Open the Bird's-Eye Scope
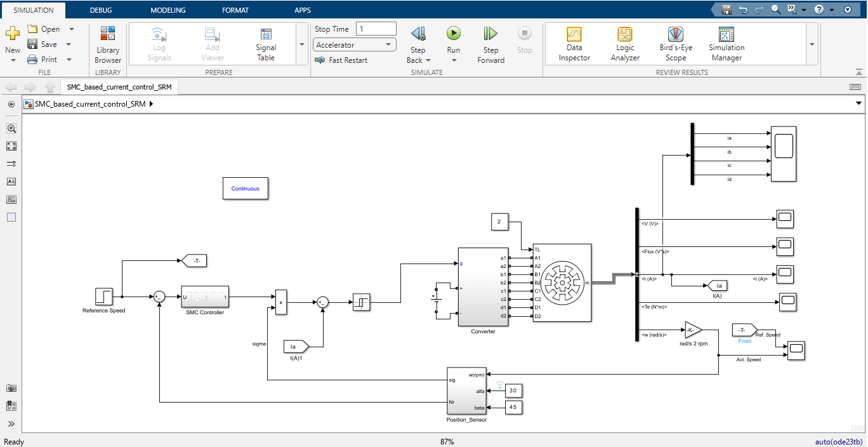The width and height of the screenshot is (868, 447). 675,44
